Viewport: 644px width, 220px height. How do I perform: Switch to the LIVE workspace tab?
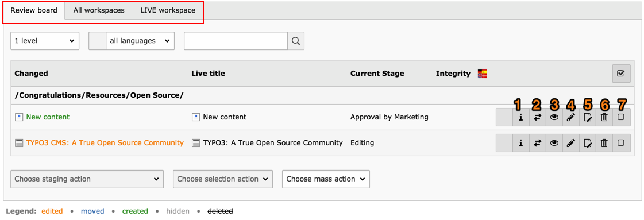click(x=168, y=10)
